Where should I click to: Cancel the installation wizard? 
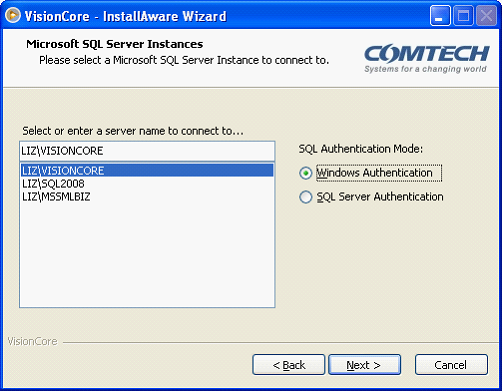451,365
